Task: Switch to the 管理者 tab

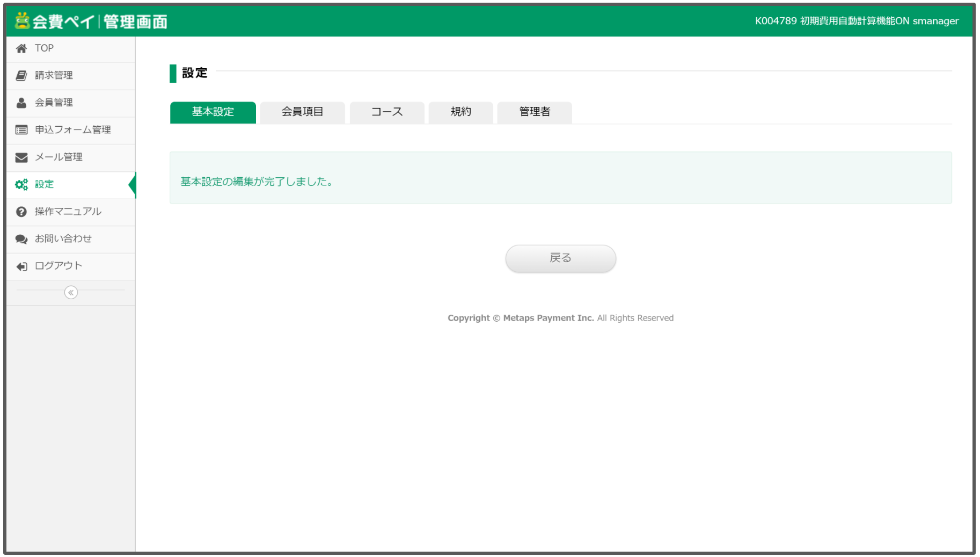Action: 534,112
